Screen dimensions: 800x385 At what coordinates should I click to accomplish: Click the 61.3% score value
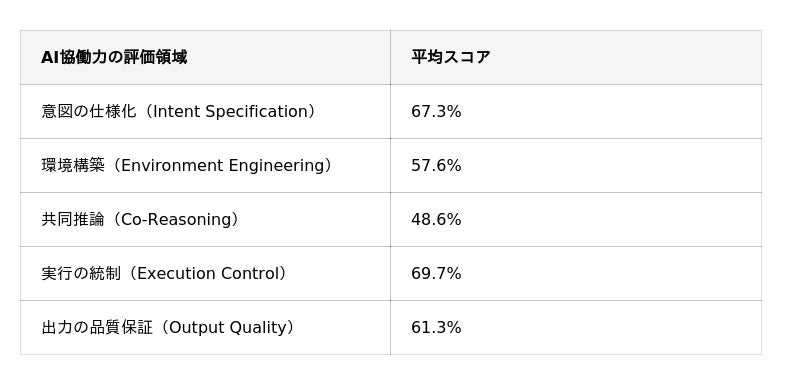pyautogui.click(x=436, y=327)
